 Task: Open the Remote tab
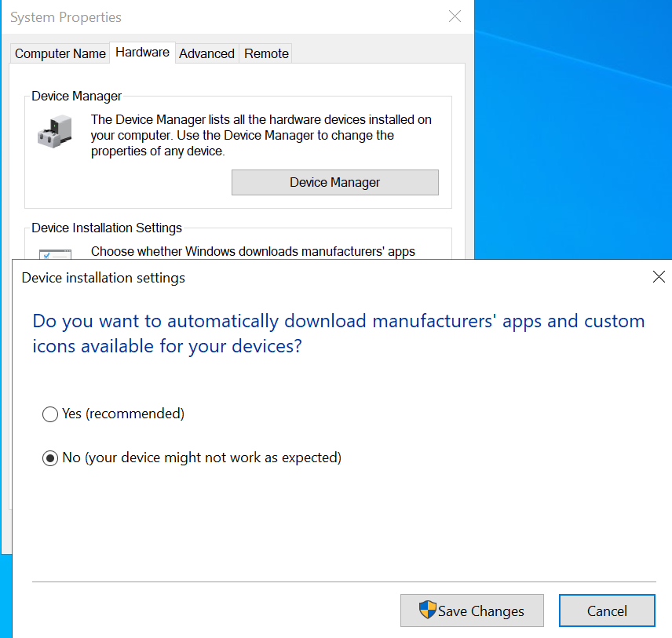point(266,53)
